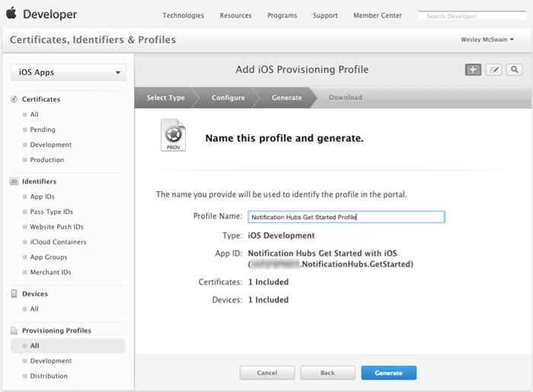Select the Select Type step

(x=165, y=97)
